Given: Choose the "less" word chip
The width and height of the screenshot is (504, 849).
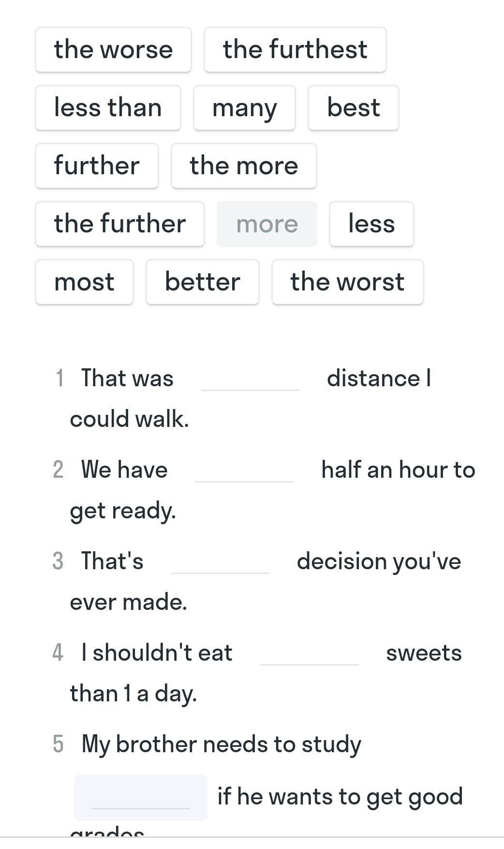Looking at the screenshot, I should click(x=371, y=224).
